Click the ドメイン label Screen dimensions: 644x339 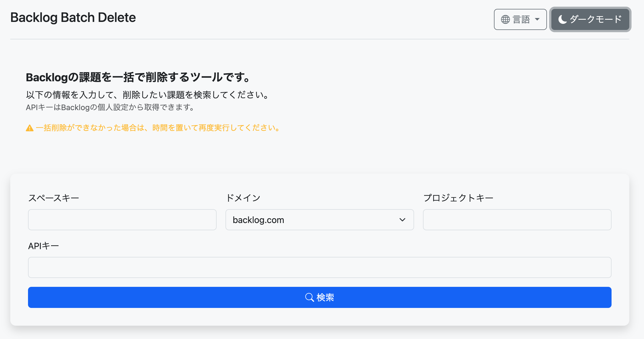click(x=243, y=198)
